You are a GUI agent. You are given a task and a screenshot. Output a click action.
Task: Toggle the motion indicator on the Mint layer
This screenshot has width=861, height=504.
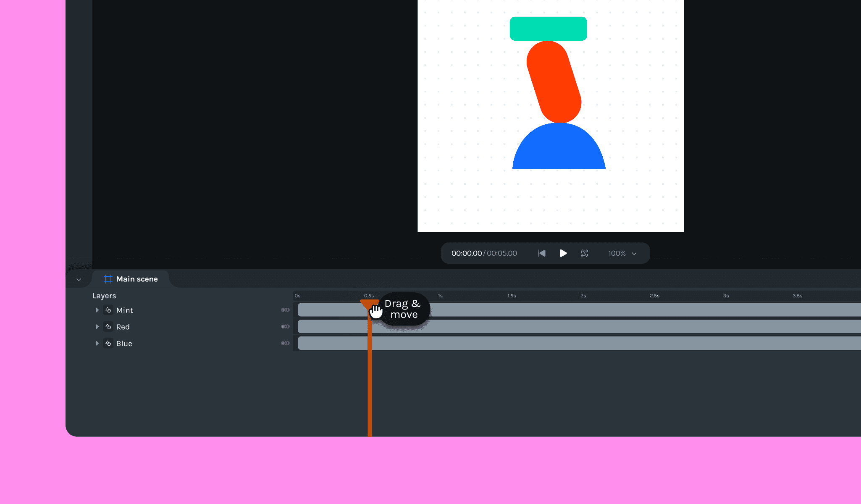(x=286, y=310)
